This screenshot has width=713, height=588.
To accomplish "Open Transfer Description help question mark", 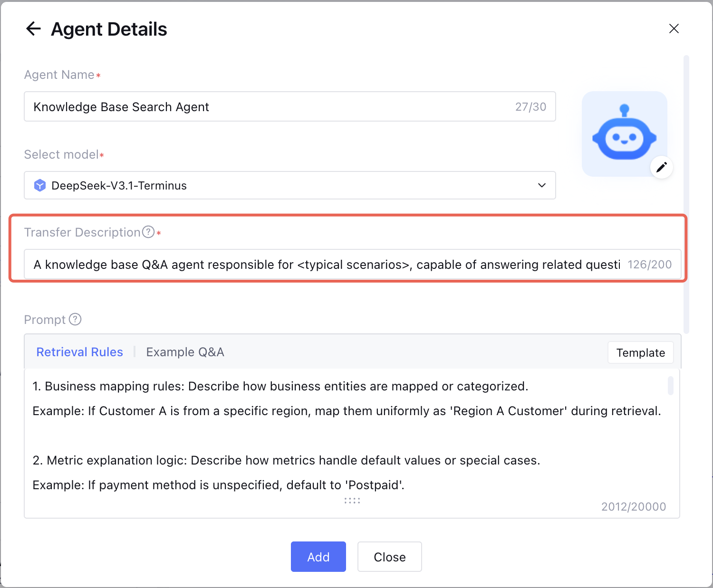I will [149, 232].
